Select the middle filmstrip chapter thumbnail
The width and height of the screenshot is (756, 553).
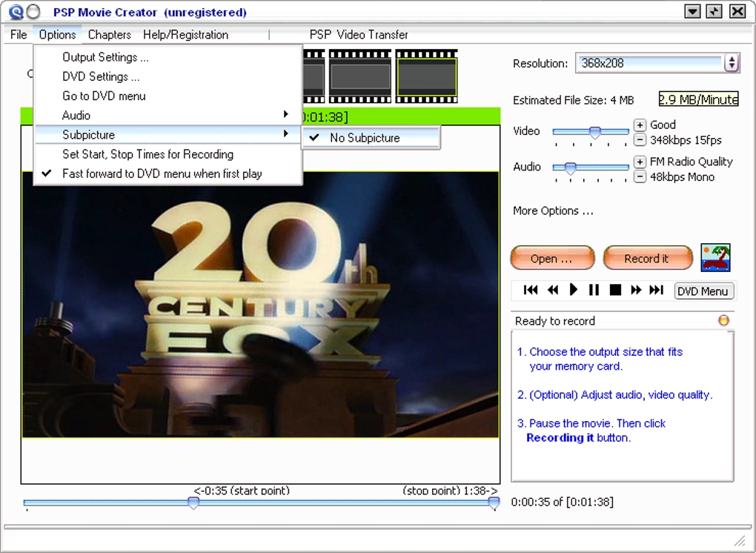360,76
